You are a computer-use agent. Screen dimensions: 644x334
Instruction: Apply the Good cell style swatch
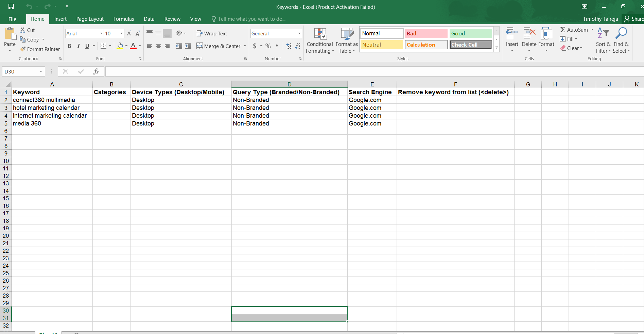(471, 33)
